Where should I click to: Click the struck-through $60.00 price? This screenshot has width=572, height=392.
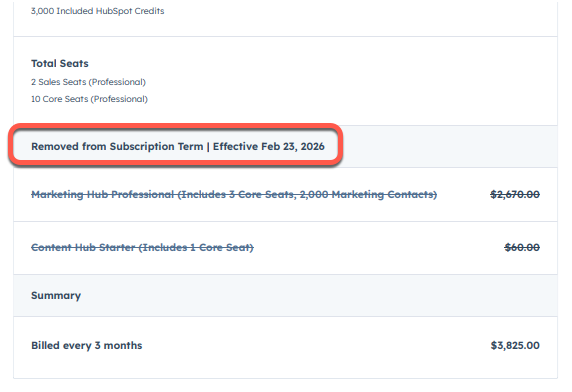[x=522, y=247]
